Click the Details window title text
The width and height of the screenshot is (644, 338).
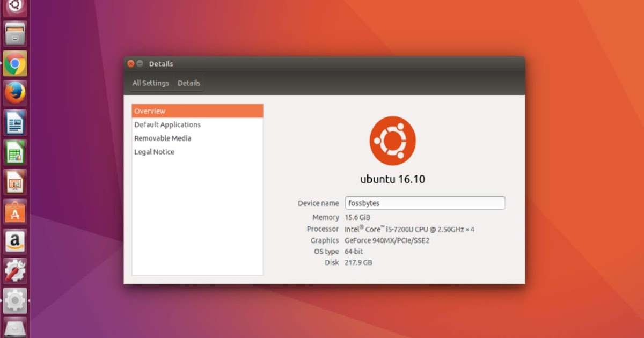coord(161,64)
